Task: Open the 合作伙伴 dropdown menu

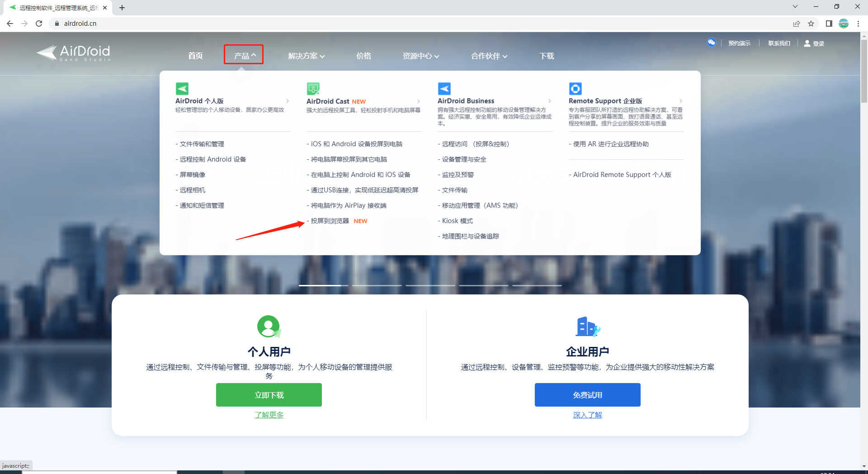Action: 489,56
